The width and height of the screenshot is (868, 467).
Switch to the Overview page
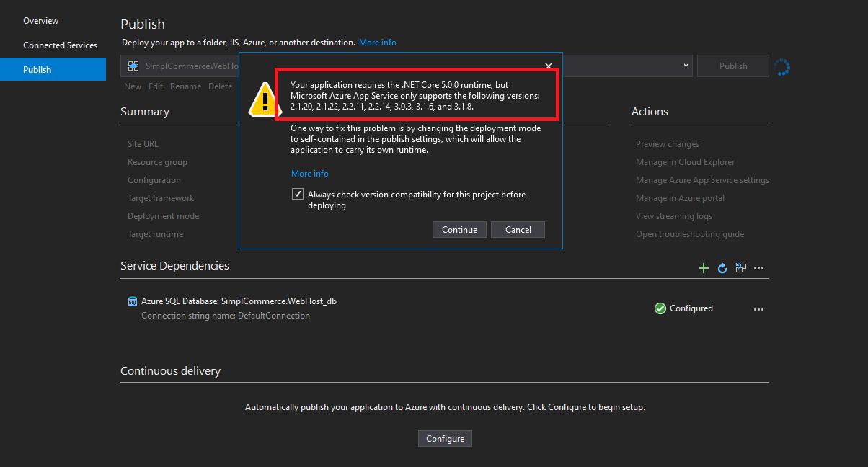click(40, 20)
